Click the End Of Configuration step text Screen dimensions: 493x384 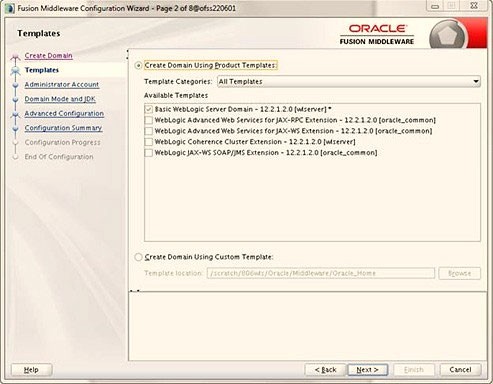(x=59, y=157)
